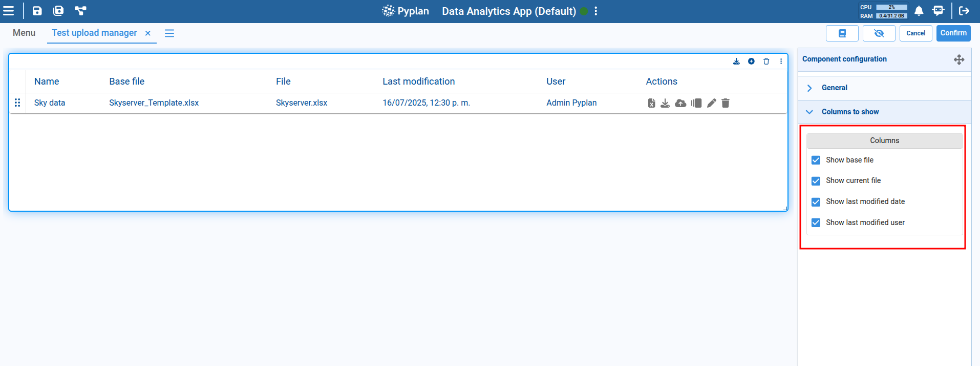Screen dimensions: 980x366
Task: Click the cloud upload icon for Sky data
Action: [x=680, y=103]
